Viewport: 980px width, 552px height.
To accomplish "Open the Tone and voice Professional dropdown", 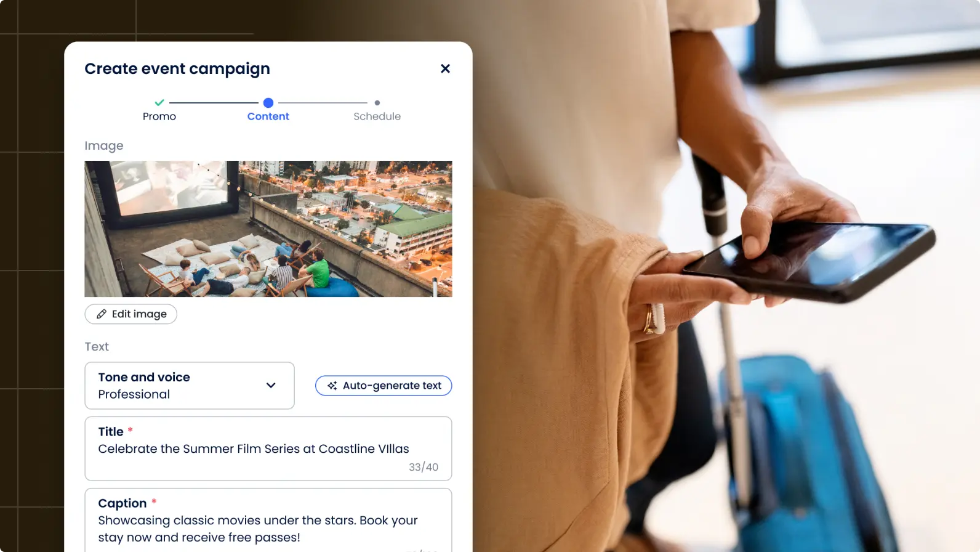I will [190, 386].
